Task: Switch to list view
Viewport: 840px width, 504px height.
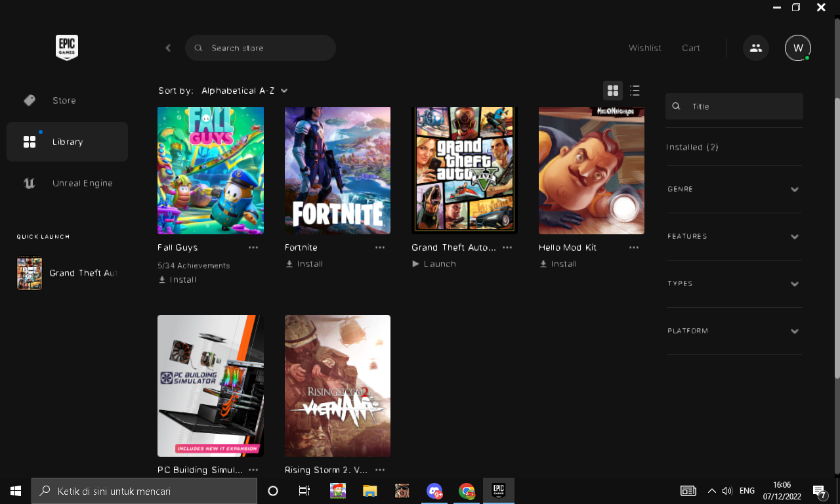Action: [635, 91]
